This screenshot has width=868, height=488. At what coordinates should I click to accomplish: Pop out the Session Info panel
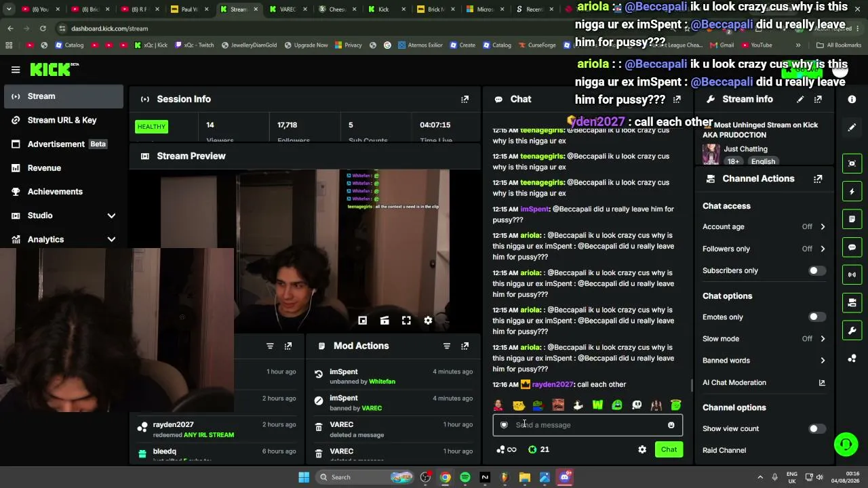coord(465,99)
